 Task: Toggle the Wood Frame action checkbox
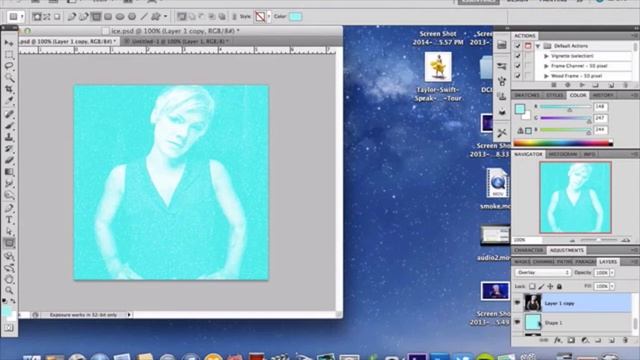[x=518, y=76]
